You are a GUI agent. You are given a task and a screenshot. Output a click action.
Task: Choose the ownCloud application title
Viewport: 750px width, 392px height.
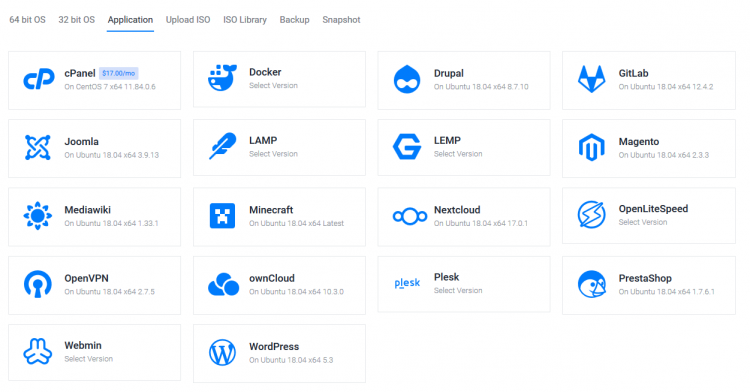pyautogui.click(x=272, y=278)
